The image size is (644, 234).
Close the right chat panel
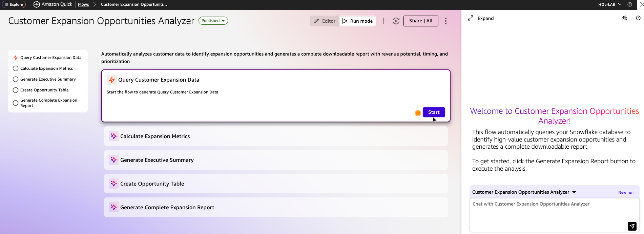[641, 4]
